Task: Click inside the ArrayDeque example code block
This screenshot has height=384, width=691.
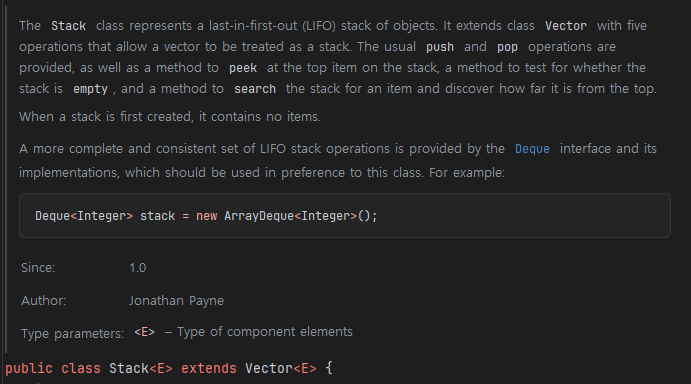Action: coord(345,216)
